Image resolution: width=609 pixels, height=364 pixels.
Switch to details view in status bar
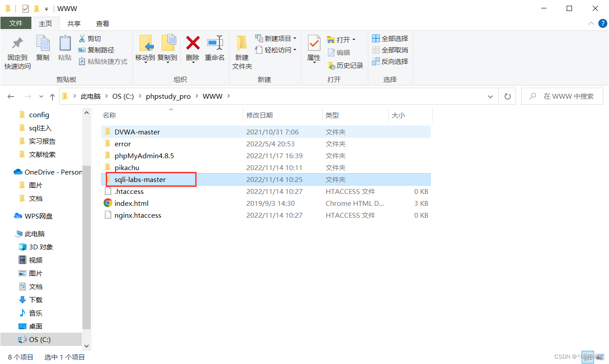point(587,357)
